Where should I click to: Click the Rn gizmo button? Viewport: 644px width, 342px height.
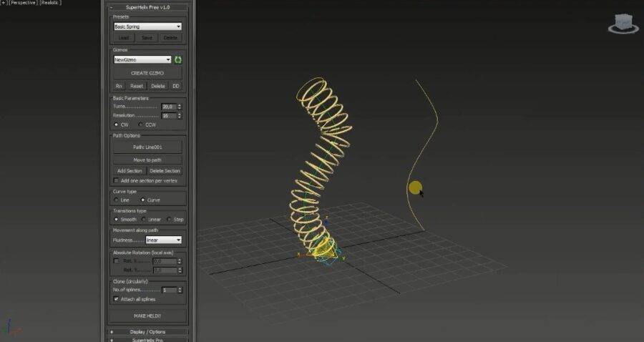pos(119,87)
